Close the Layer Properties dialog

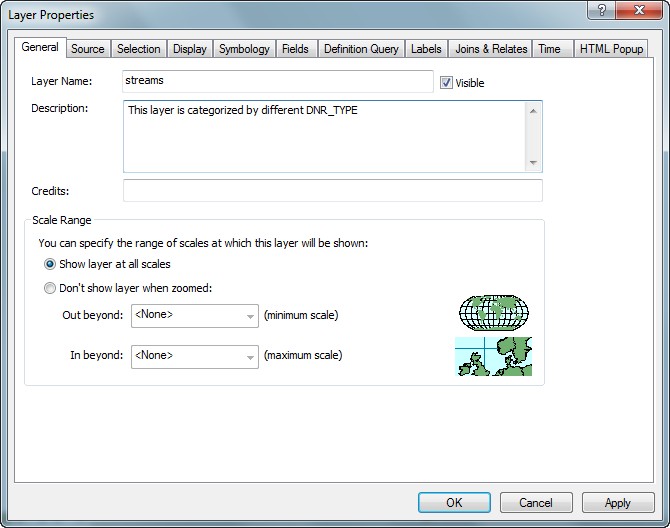coord(639,11)
